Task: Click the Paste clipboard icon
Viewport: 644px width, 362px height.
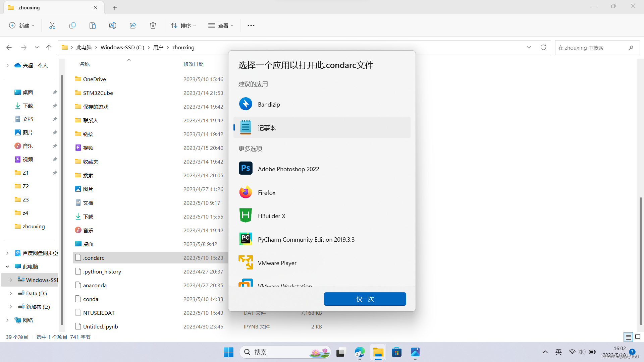Action: tap(93, 25)
